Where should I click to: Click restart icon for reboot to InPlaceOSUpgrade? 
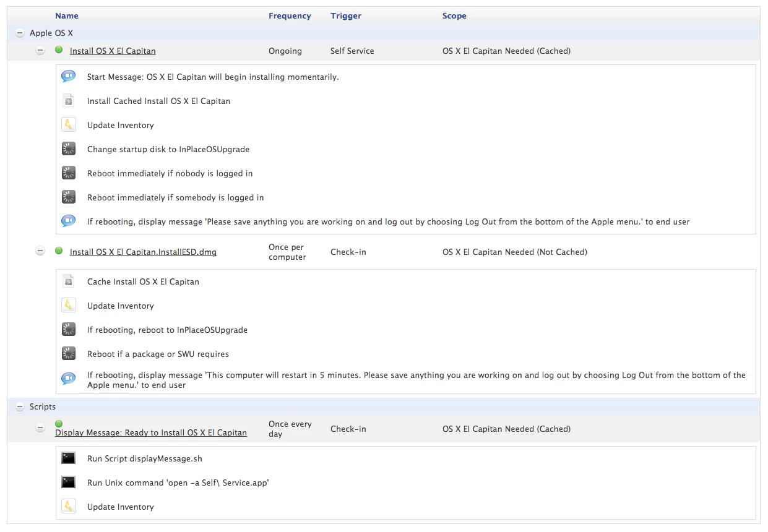[x=68, y=330]
